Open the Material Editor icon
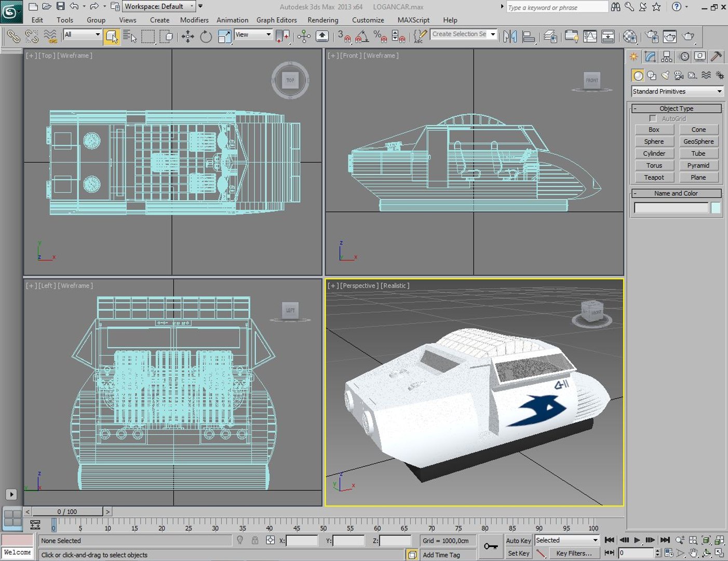Image resolution: width=728 pixels, height=561 pixels. (x=630, y=36)
